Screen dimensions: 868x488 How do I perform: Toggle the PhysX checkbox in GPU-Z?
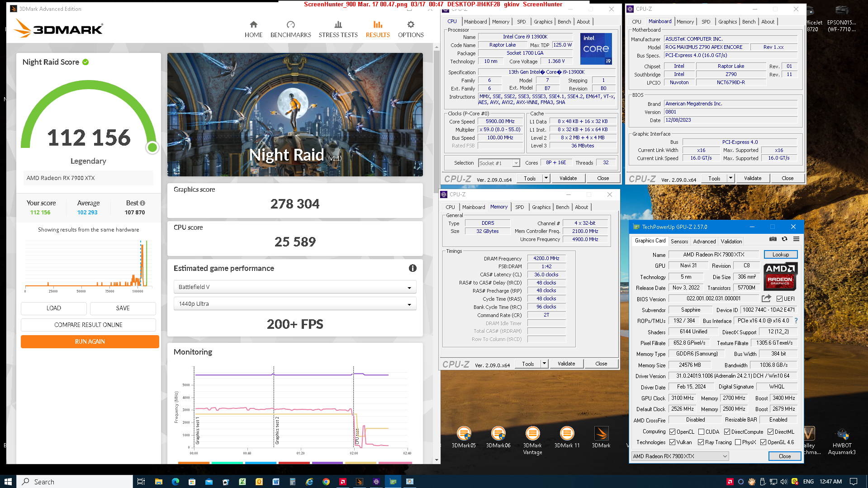click(738, 442)
